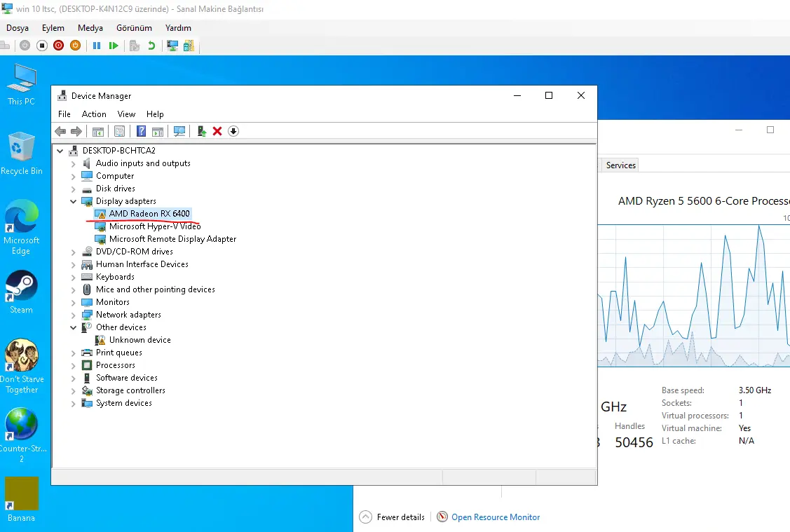Create a checkpoint of the virtual machine
790x532 pixels.
click(x=135, y=46)
